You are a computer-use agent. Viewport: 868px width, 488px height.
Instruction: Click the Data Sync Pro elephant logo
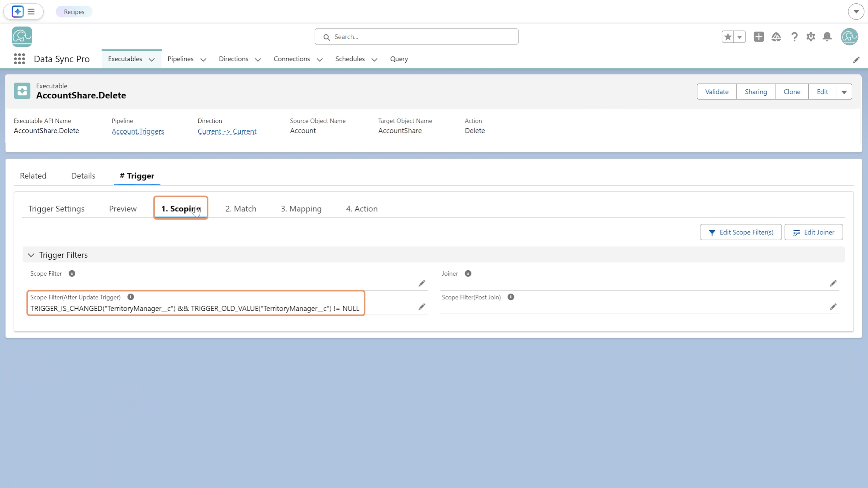[x=22, y=37]
